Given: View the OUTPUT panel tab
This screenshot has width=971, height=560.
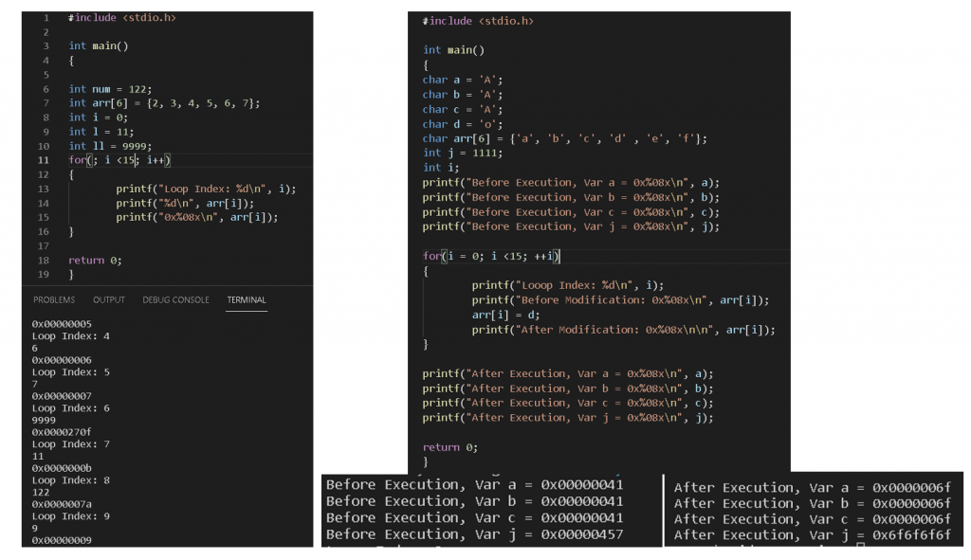Looking at the screenshot, I should click(x=108, y=299).
